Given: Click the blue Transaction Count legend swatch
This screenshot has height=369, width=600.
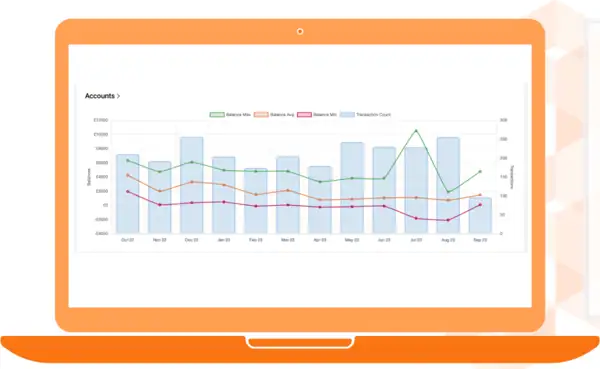Looking at the screenshot, I should tap(347, 114).
